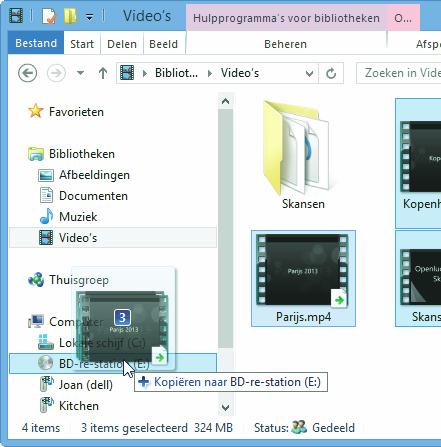Click the navigation pane scroll down arrow
441x447 pixels.
click(226, 407)
